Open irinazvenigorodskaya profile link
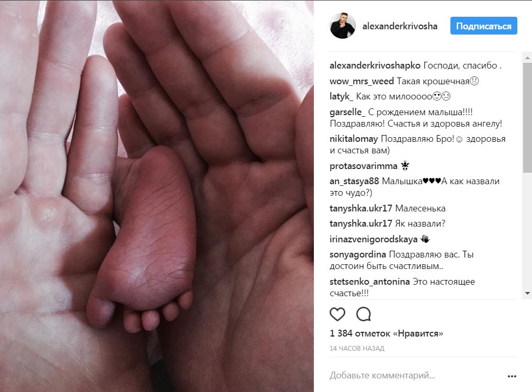Image resolution: width=532 pixels, height=392 pixels. (373, 239)
